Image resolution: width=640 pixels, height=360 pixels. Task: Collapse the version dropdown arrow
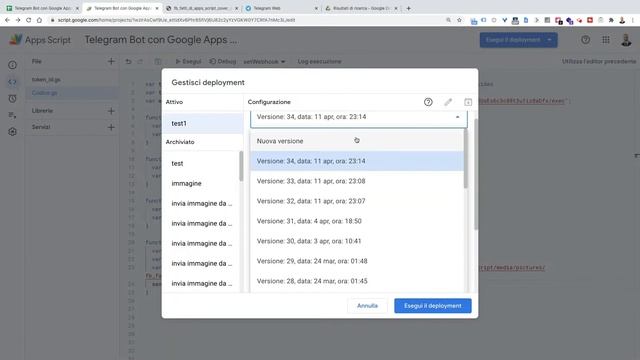[x=458, y=117]
